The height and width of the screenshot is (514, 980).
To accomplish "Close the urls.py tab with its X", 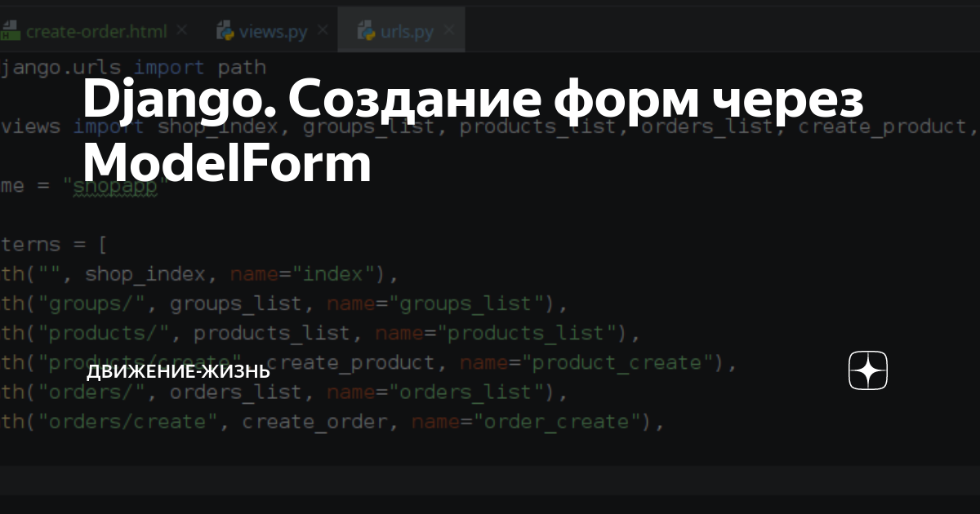I will pos(449,29).
